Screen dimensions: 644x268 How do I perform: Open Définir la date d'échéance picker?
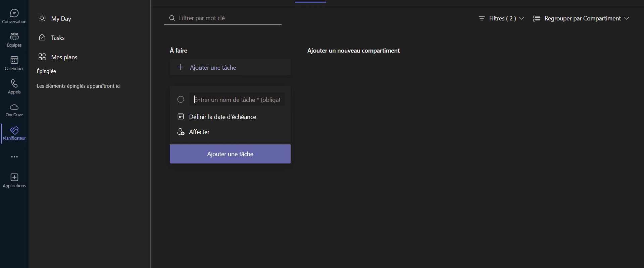[x=222, y=117]
